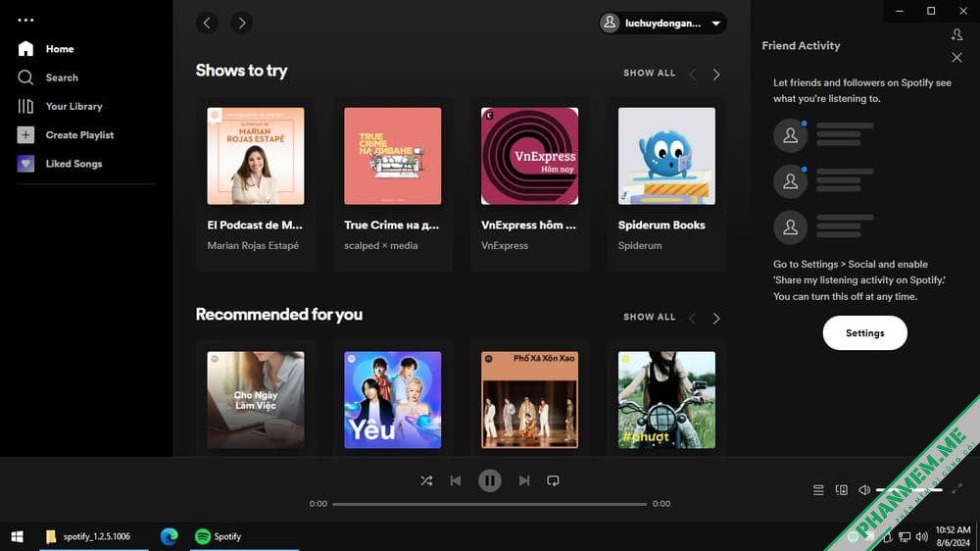Open True Crime podcast cover

[x=393, y=156]
